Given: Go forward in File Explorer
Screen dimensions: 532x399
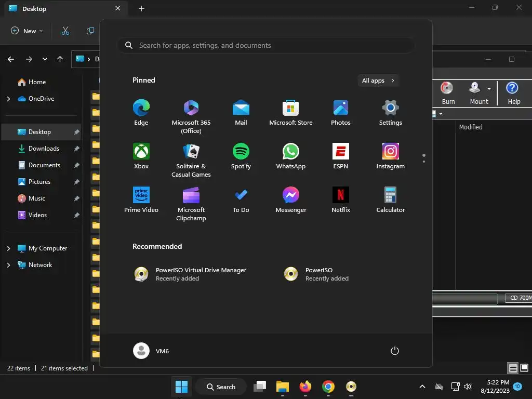Looking at the screenshot, I should coord(29,59).
